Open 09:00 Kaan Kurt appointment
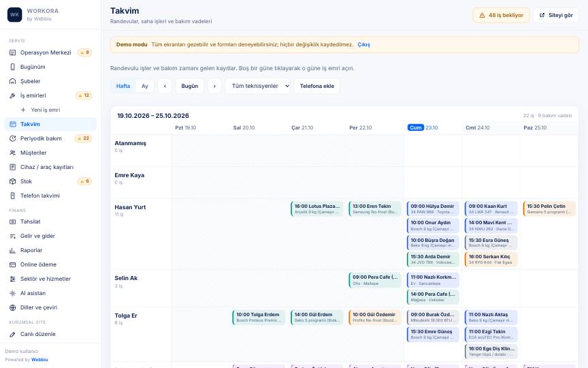This screenshot has height=368, width=588. click(x=491, y=209)
